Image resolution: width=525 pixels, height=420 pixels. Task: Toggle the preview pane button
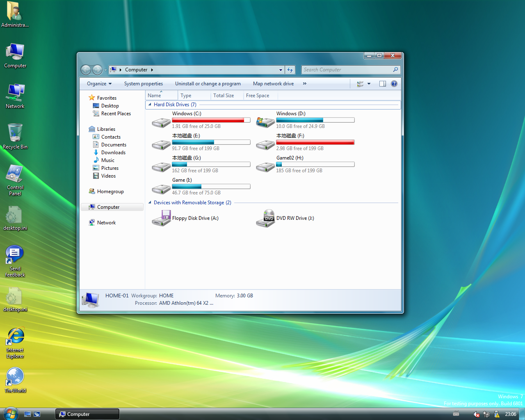383,84
